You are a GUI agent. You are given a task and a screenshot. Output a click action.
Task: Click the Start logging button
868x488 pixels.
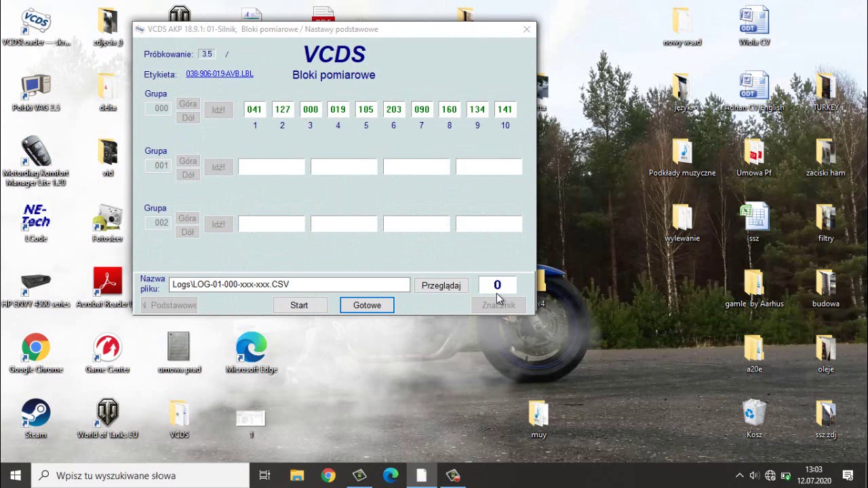(299, 305)
